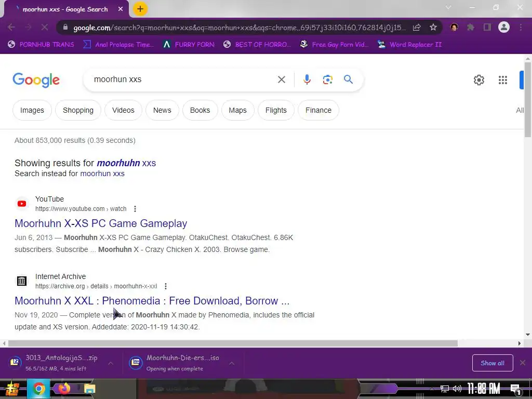Filter results by News
The height and width of the screenshot is (399, 532).
coord(162,110)
